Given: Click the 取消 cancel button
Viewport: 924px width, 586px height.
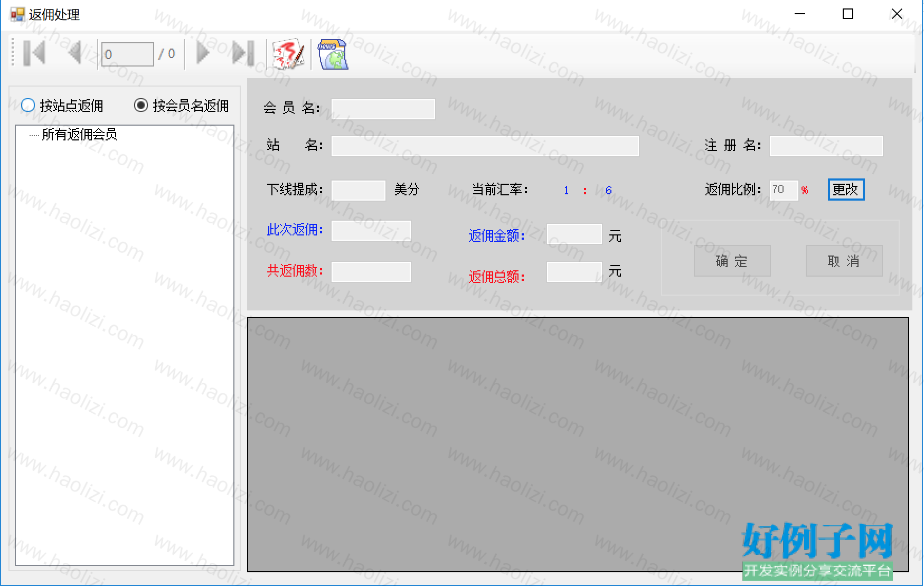Looking at the screenshot, I should coord(844,261).
